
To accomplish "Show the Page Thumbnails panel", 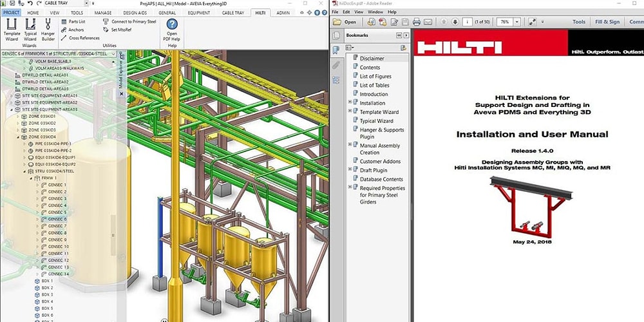I will (336, 35).
